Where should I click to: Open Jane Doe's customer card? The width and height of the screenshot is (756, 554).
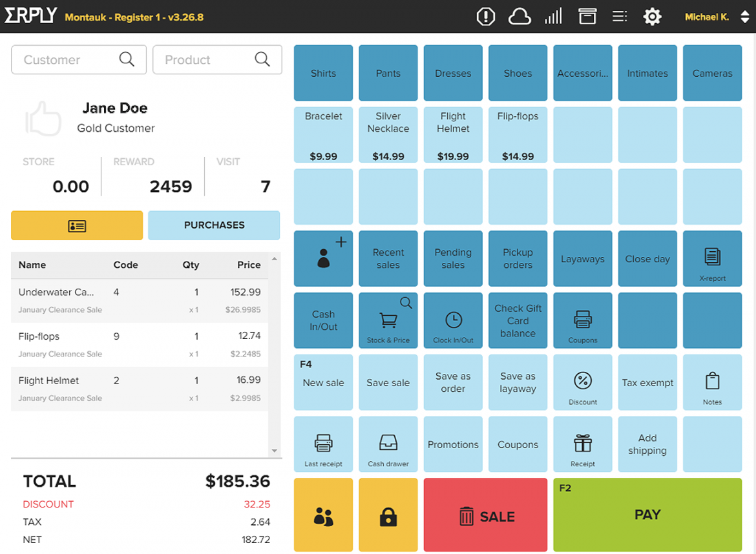click(x=76, y=225)
